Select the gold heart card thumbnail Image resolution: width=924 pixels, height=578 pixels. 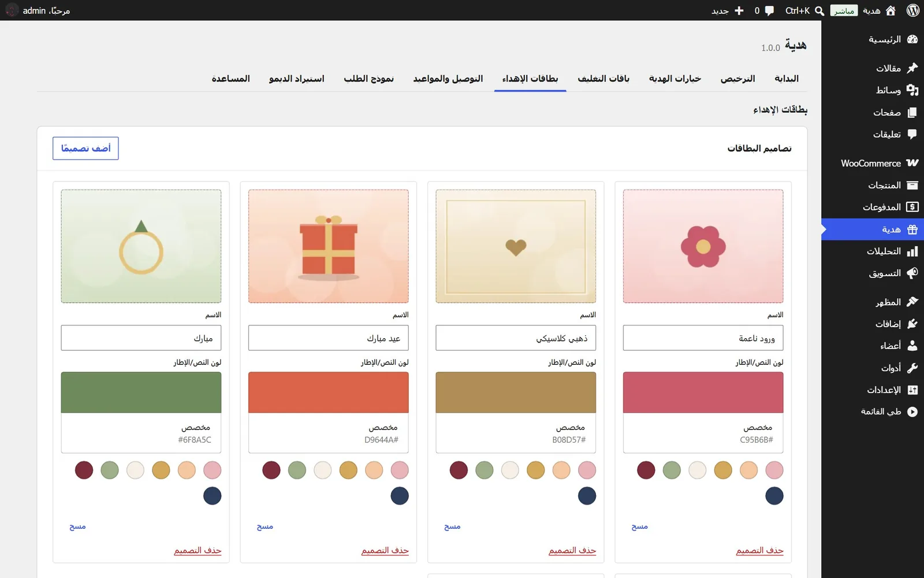tap(516, 246)
